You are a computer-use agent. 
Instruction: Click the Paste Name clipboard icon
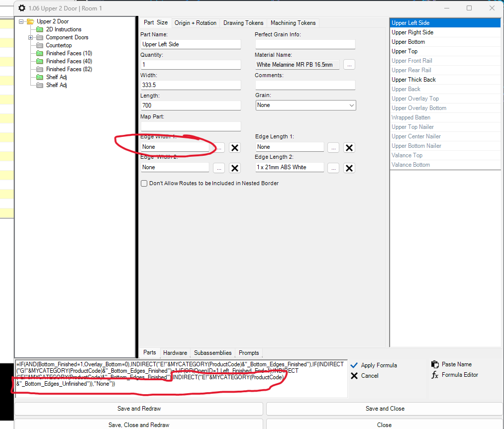pyautogui.click(x=435, y=364)
